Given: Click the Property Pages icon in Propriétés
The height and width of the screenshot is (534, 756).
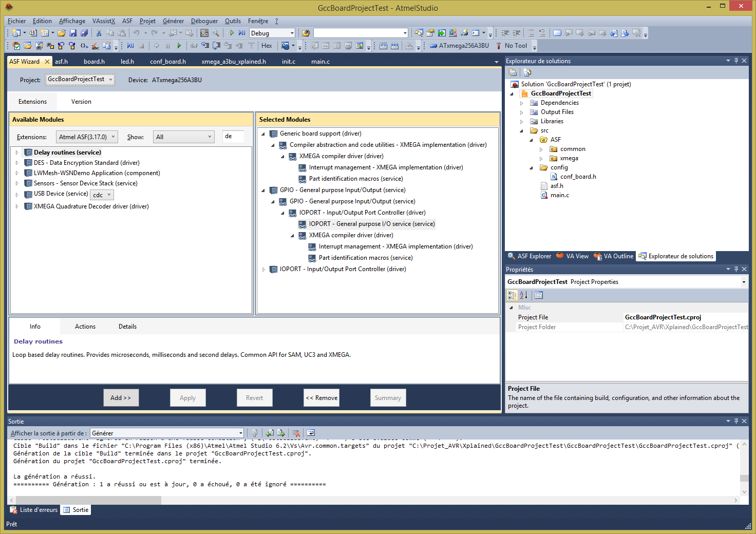Looking at the screenshot, I should pyautogui.click(x=538, y=295).
